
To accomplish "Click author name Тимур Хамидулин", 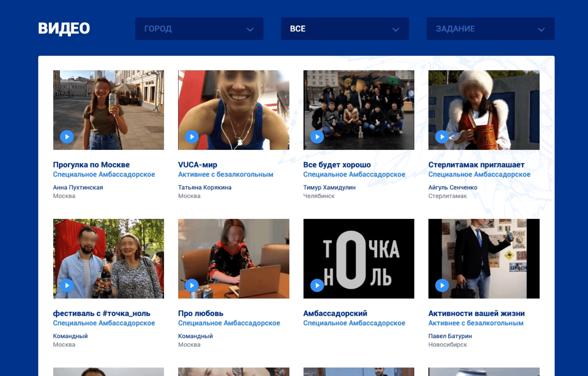I will point(329,187).
